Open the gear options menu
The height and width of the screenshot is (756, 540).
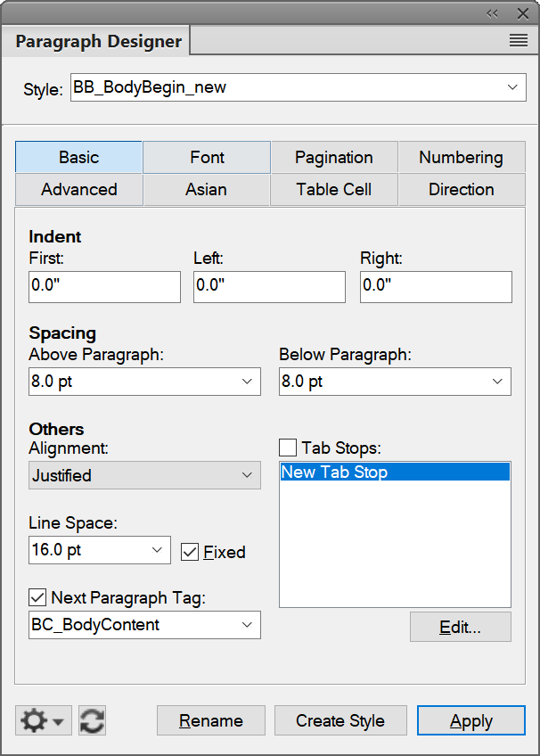click(x=42, y=719)
